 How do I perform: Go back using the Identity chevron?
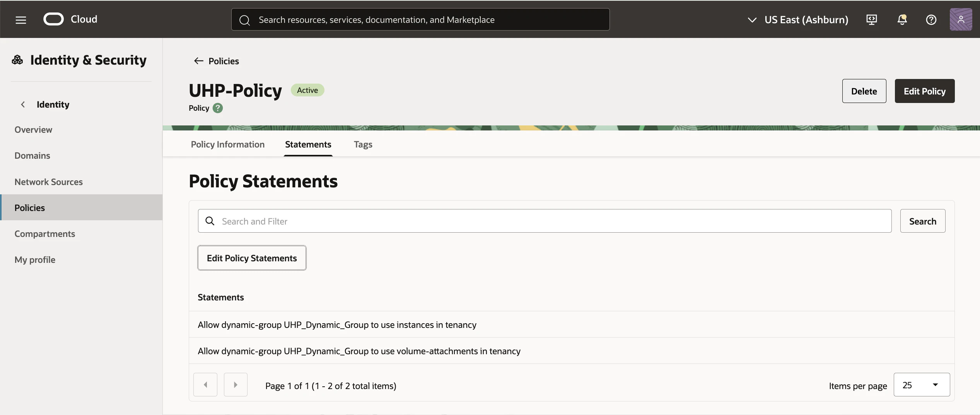tap(23, 105)
